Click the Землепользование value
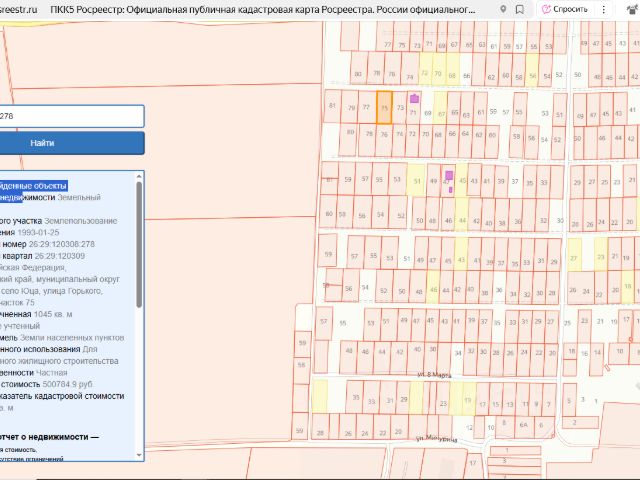 point(80,221)
